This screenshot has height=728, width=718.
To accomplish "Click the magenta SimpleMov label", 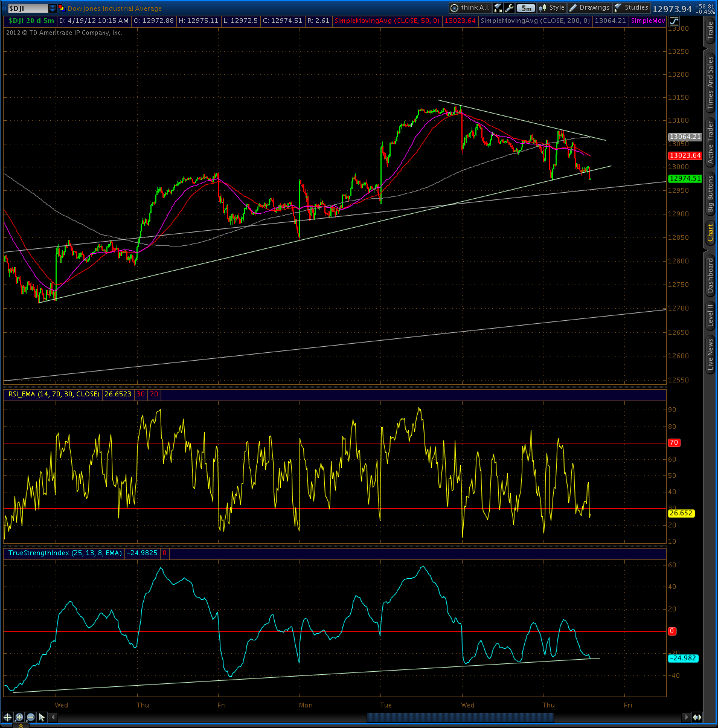I will pos(648,21).
